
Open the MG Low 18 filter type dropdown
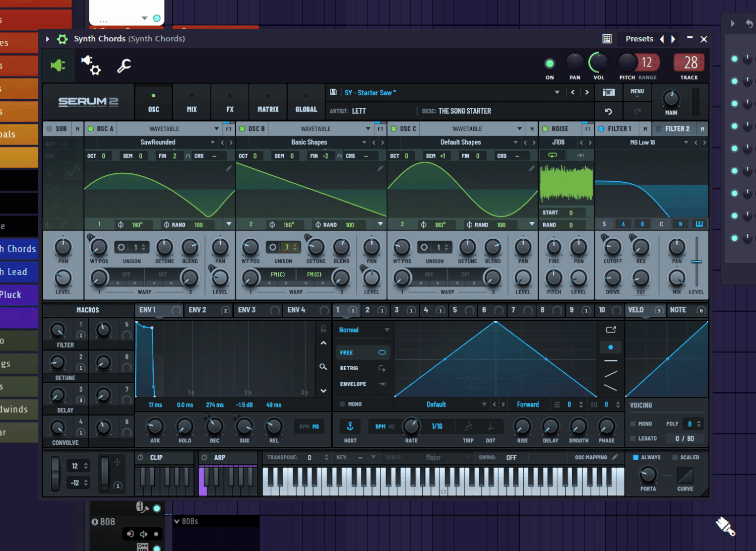[x=686, y=142]
